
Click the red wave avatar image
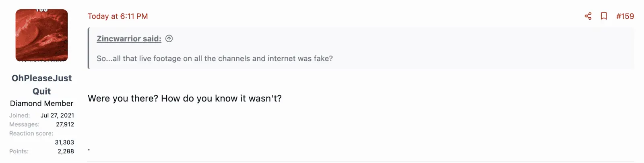coord(42,35)
